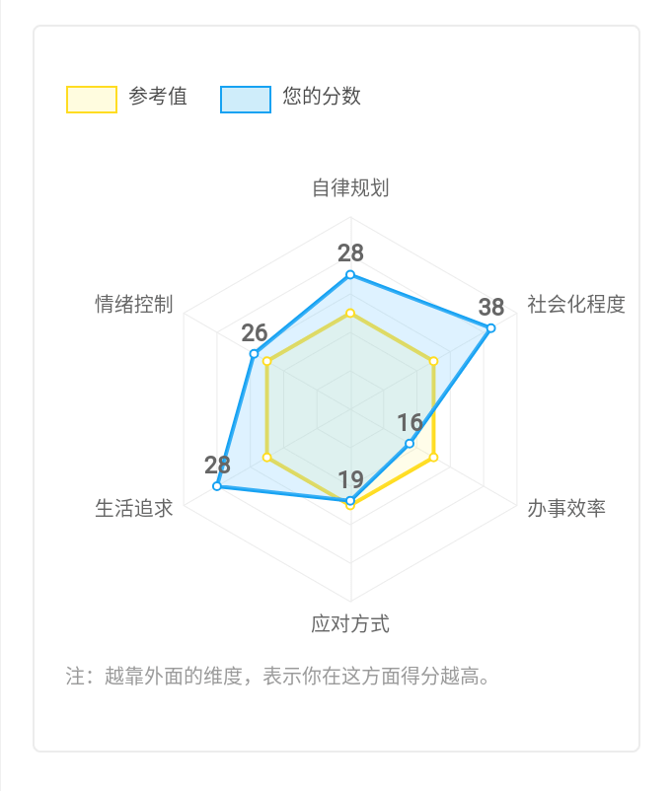Toggle the 参考值 legend swatch
The width and height of the screenshot is (672, 791).
(x=92, y=100)
